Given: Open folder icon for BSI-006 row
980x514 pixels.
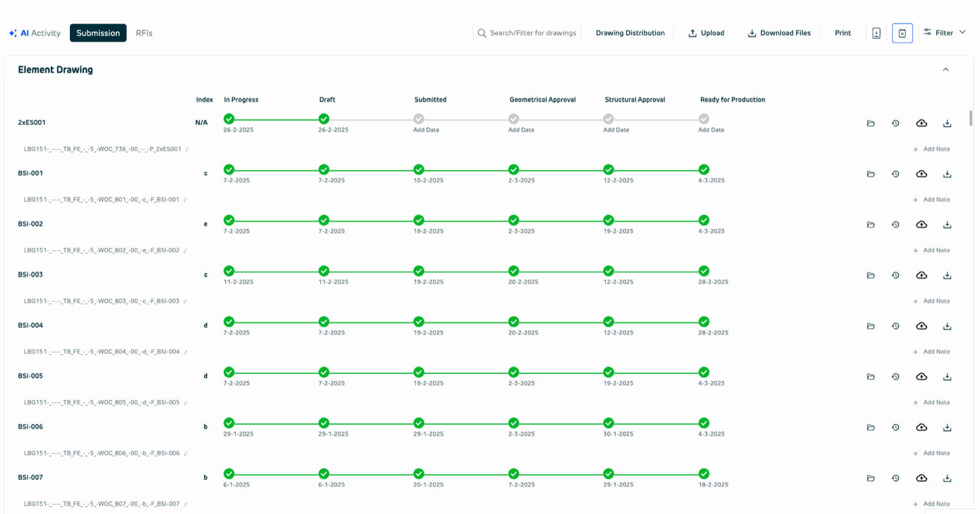Looking at the screenshot, I should 870,428.
